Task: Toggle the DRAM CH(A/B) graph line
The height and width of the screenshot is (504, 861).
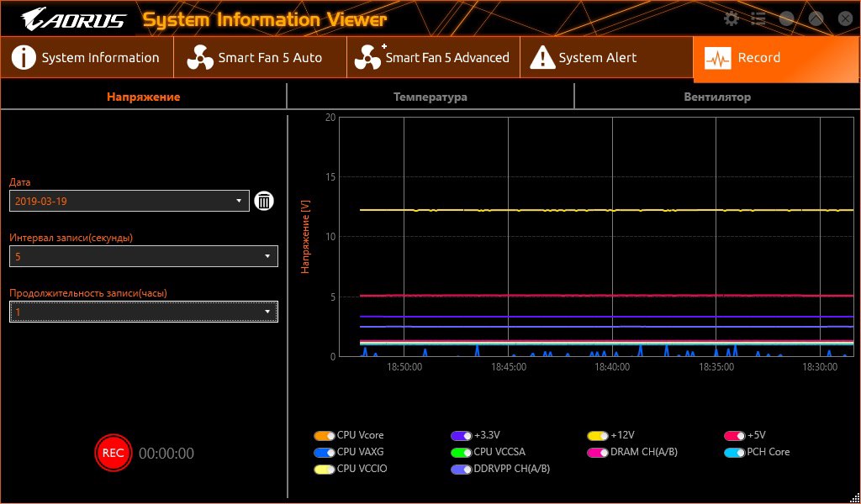Action: [x=598, y=453]
